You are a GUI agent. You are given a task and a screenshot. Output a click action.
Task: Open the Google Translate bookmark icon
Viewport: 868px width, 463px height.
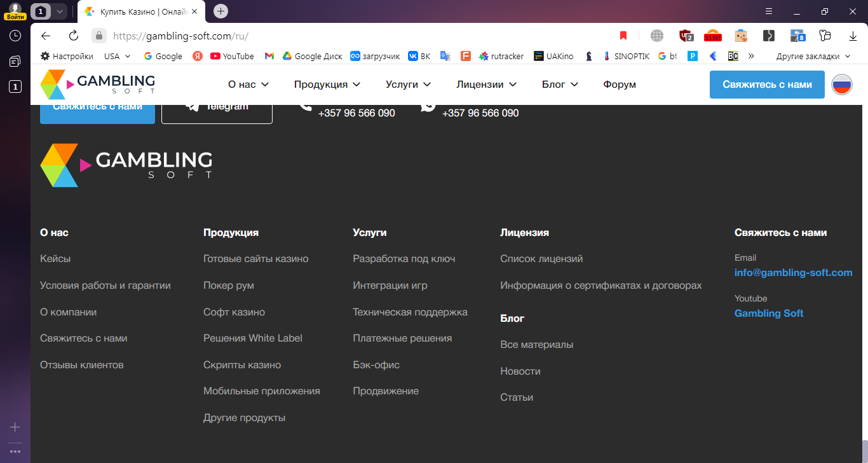pos(445,56)
